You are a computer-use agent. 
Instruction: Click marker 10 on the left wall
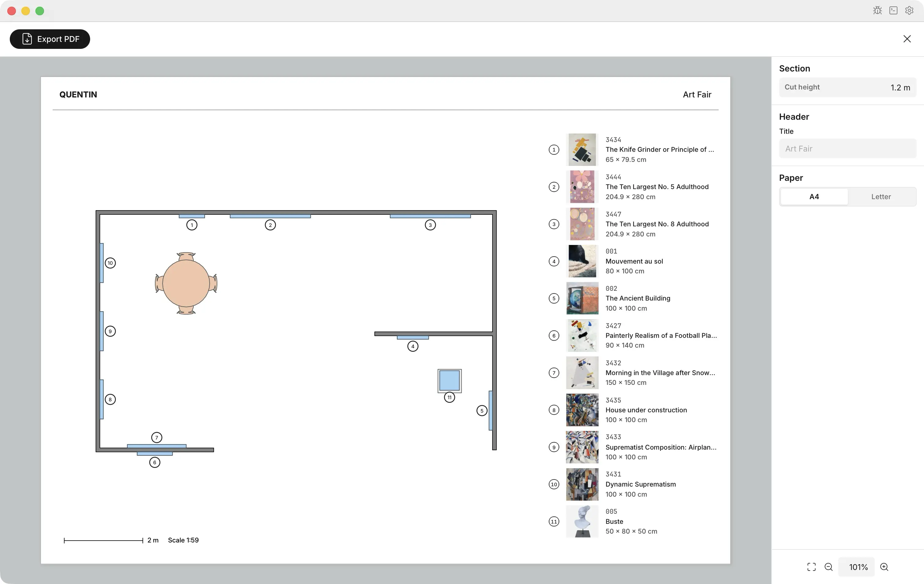point(110,263)
